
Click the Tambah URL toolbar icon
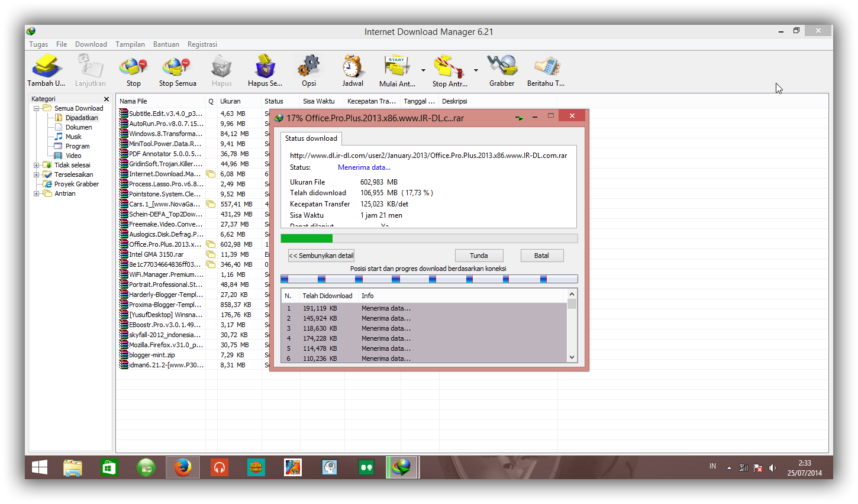pos(46,66)
